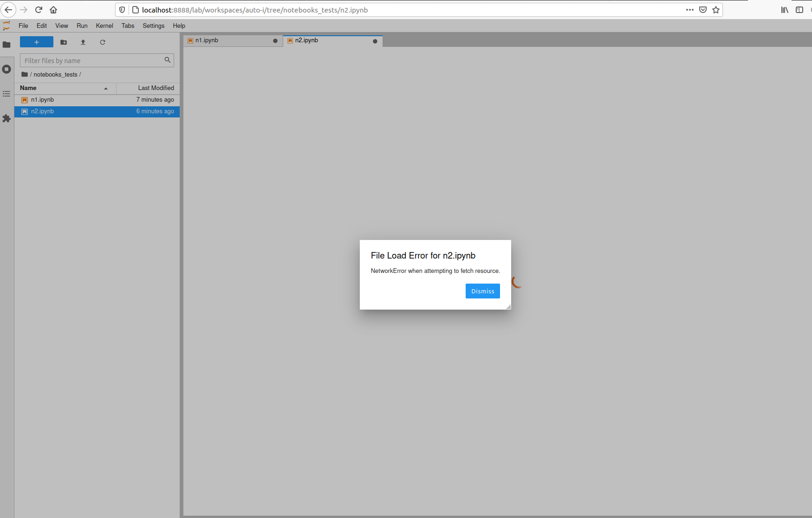Create a new folder in the file browser
The image size is (812, 518).
[x=64, y=42]
